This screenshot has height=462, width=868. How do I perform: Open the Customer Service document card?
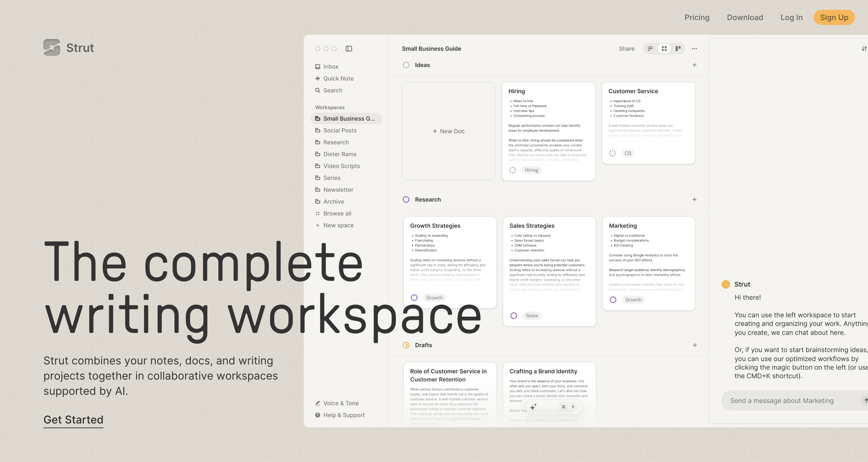(x=648, y=123)
